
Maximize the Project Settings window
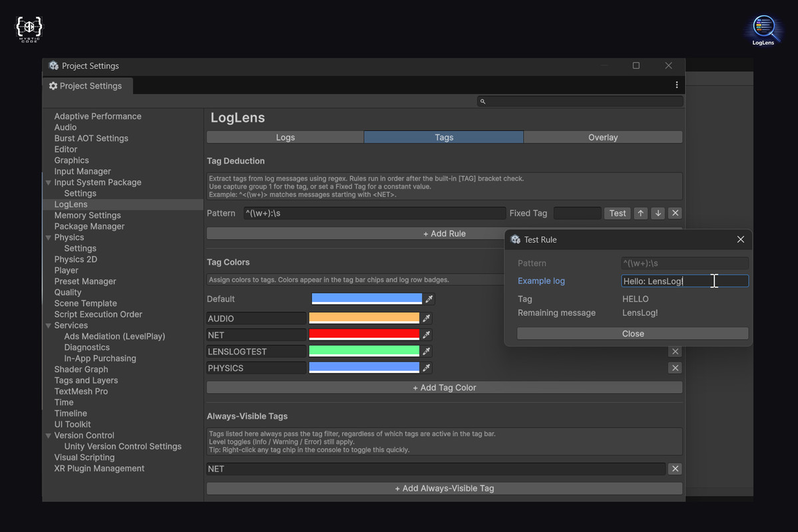point(636,66)
